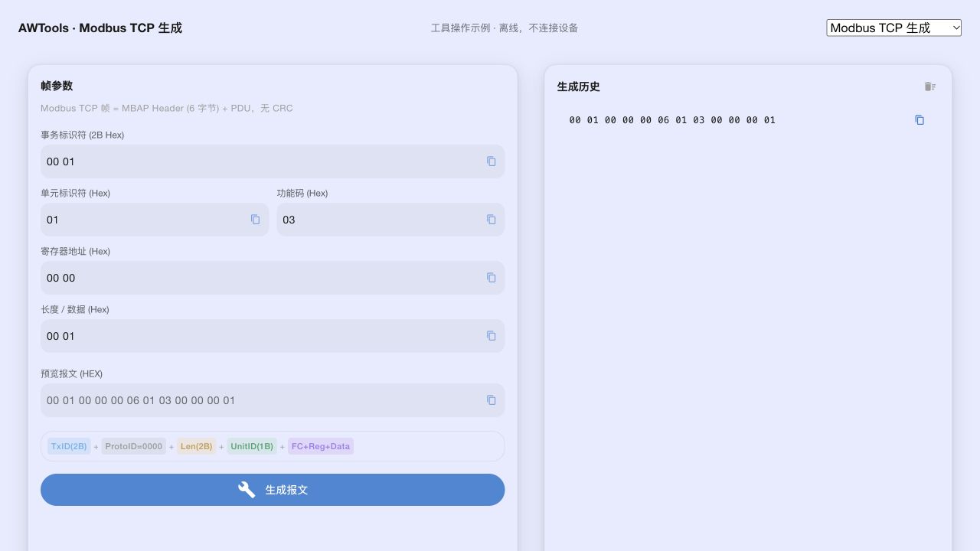Copy the length/data field value
980x551 pixels.
(492, 336)
